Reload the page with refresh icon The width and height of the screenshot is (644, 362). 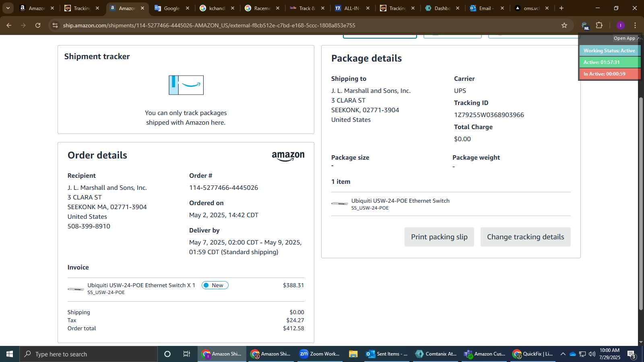[38, 25]
